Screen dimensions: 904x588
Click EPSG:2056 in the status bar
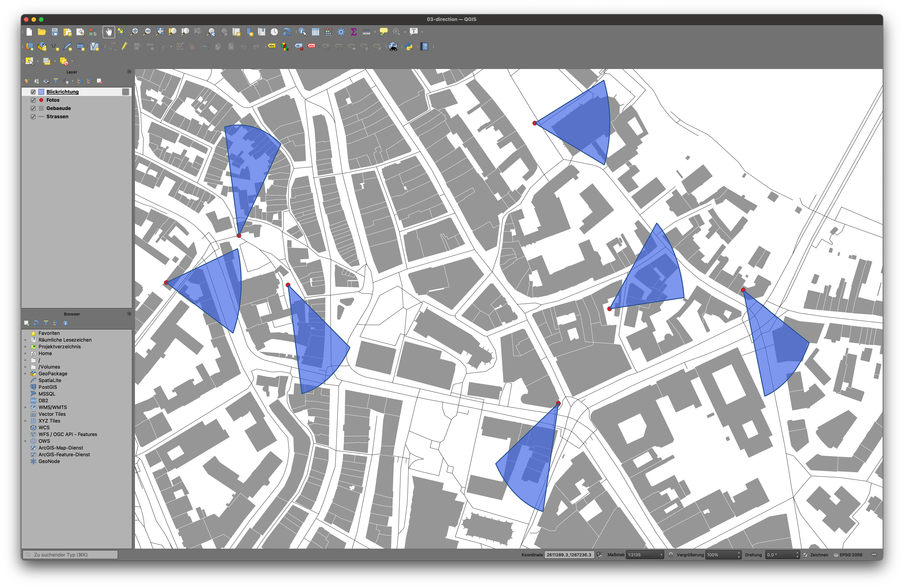850,555
